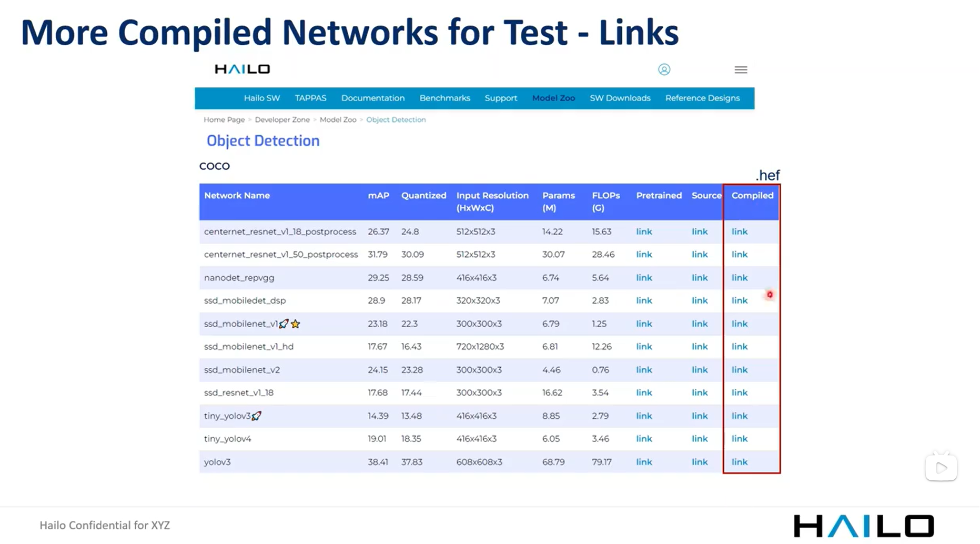The width and height of the screenshot is (980, 544).
Task: Click the Params (M) column header
Action: 558,202
